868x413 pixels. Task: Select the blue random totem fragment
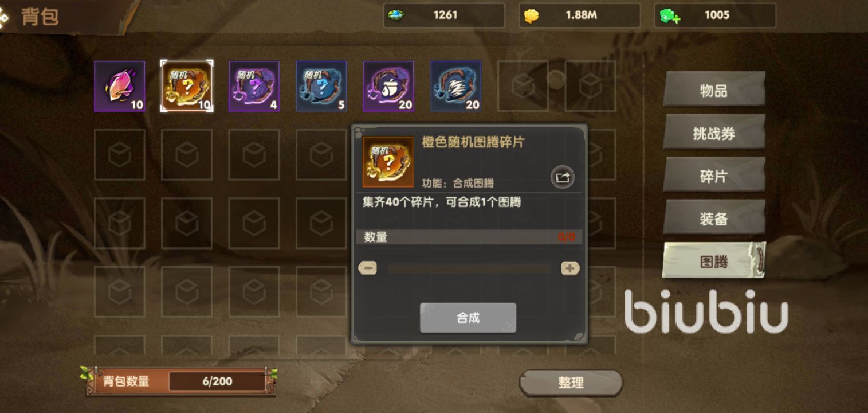(321, 86)
